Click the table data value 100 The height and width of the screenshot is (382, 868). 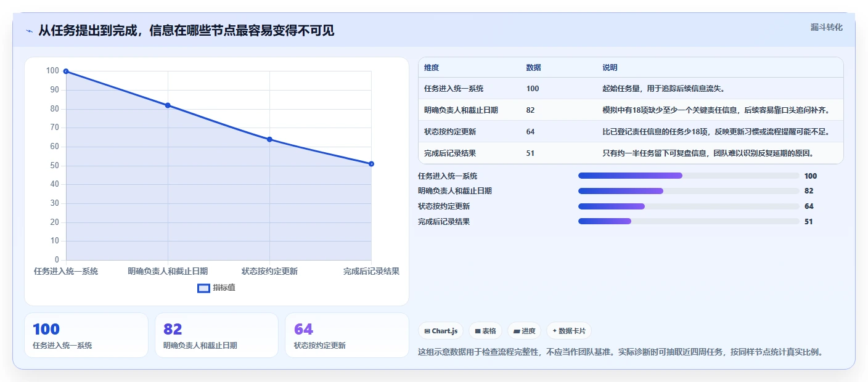[x=533, y=89]
